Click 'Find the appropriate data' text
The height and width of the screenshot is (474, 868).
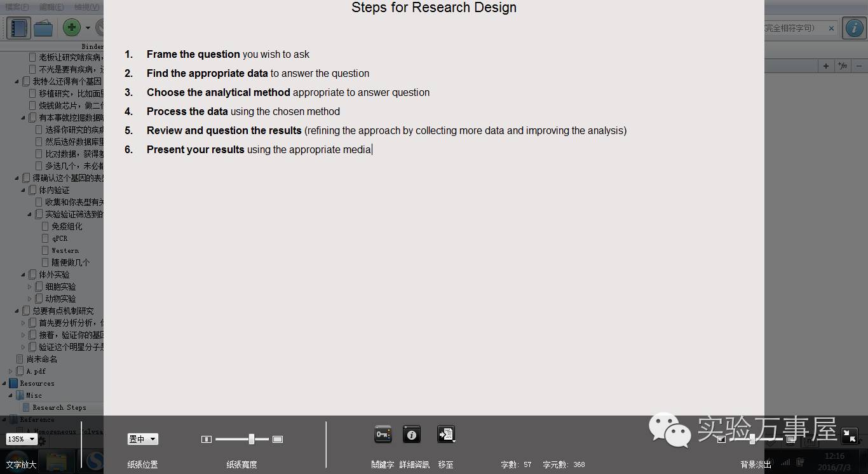207,73
